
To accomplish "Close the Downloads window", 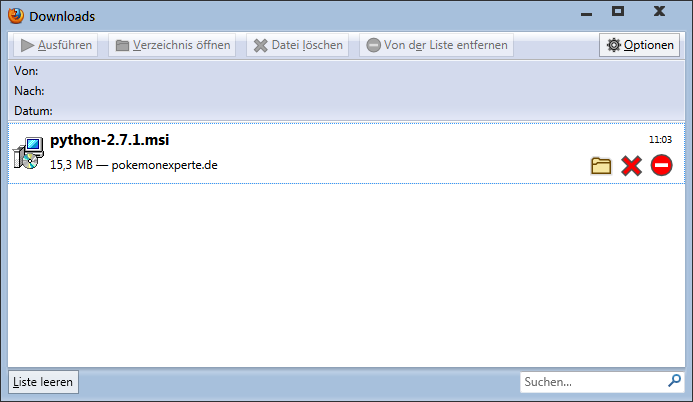I will click(659, 11).
